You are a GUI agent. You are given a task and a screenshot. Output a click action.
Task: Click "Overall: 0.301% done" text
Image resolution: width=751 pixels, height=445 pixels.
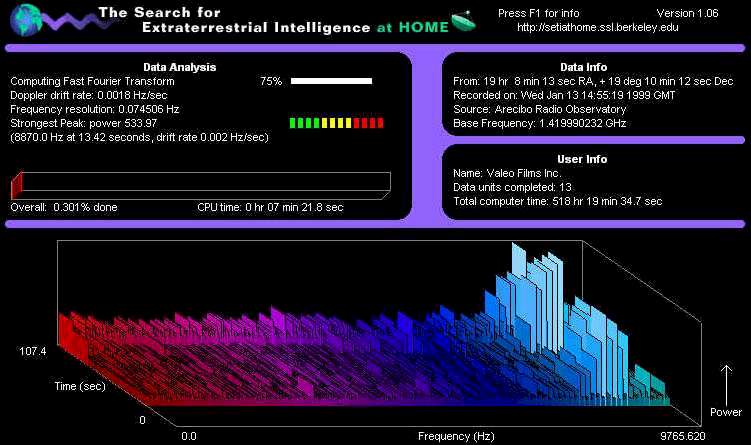pos(64,207)
